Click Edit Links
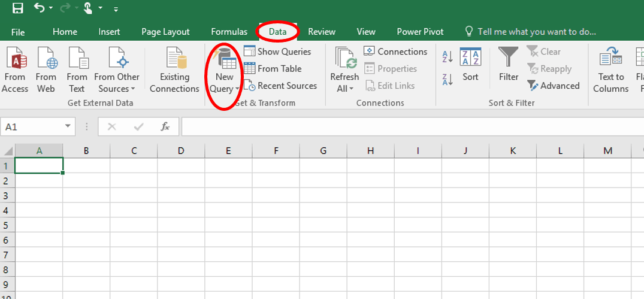The image size is (644, 299). (389, 86)
